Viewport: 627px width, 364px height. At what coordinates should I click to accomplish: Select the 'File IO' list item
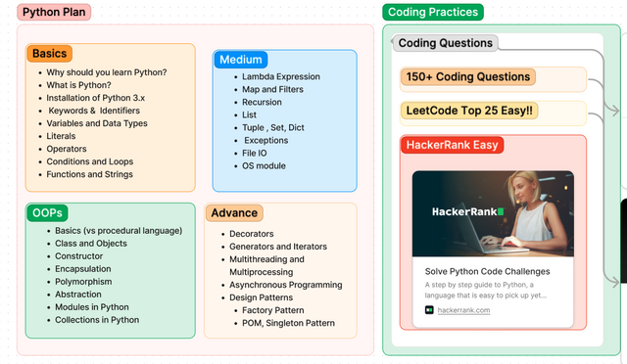(x=254, y=154)
